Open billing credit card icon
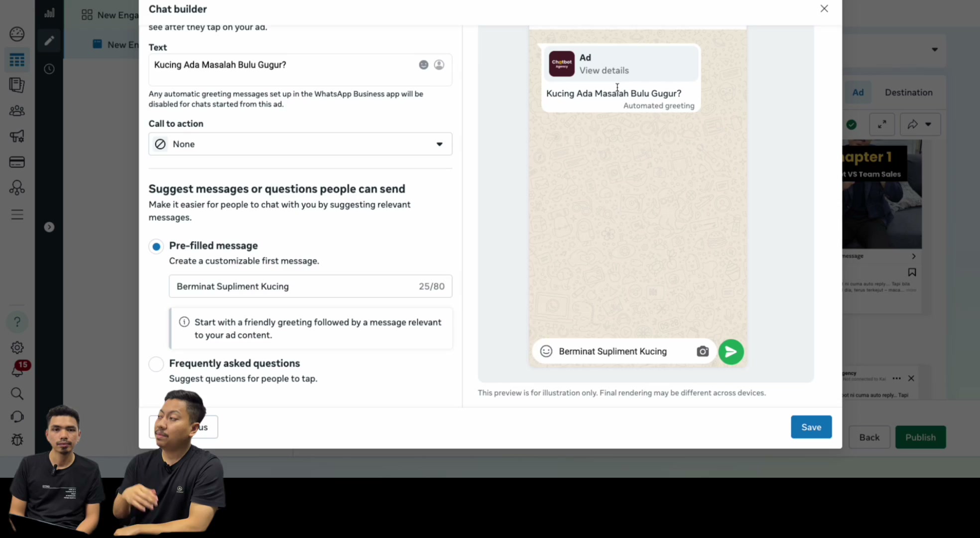Viewport: 980px width, 538px height. click(17, 162)
